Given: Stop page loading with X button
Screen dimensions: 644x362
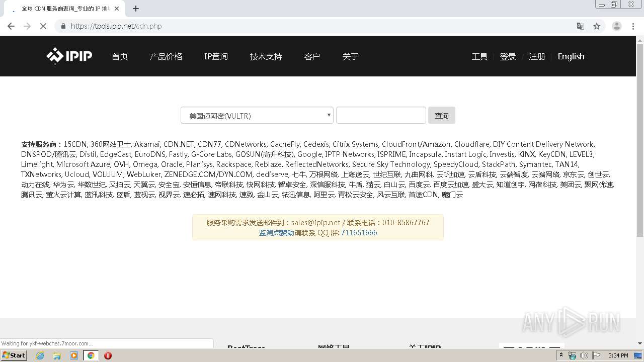Looking at the screenshot, I should pyautogui.click(x=43, y=26).
